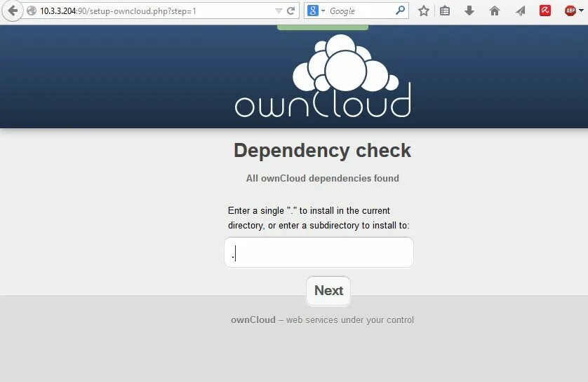This screenshot has height=382, width=588.
Task: Click the Google search box
Action: pyautogui.click(x=360, y=11)
